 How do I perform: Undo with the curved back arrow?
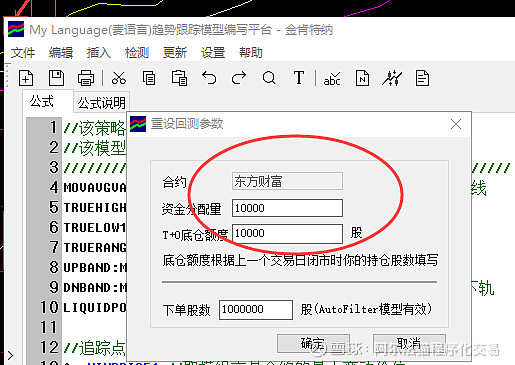tap(209, 78)
